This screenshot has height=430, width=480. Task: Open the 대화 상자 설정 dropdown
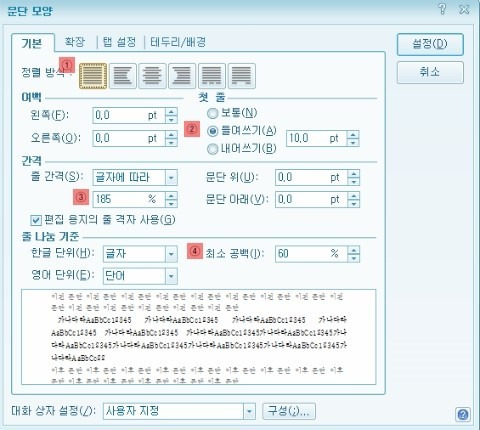(249, 411)
